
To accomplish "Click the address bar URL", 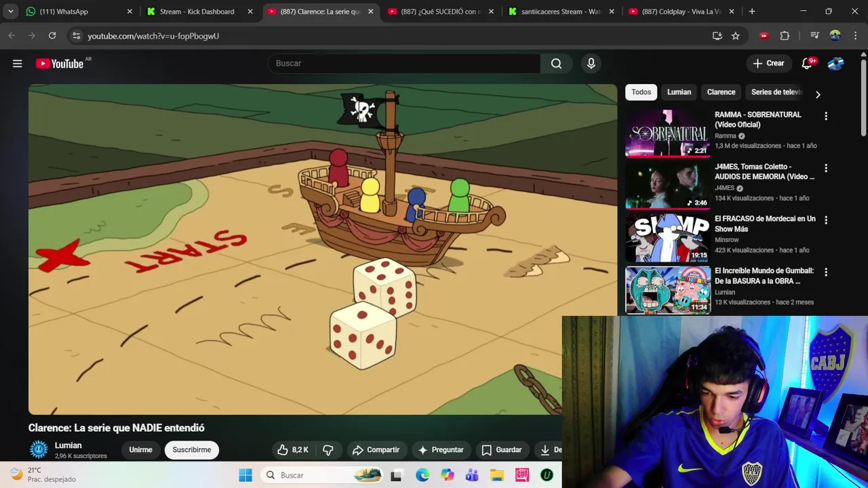I will coord(153,36).
